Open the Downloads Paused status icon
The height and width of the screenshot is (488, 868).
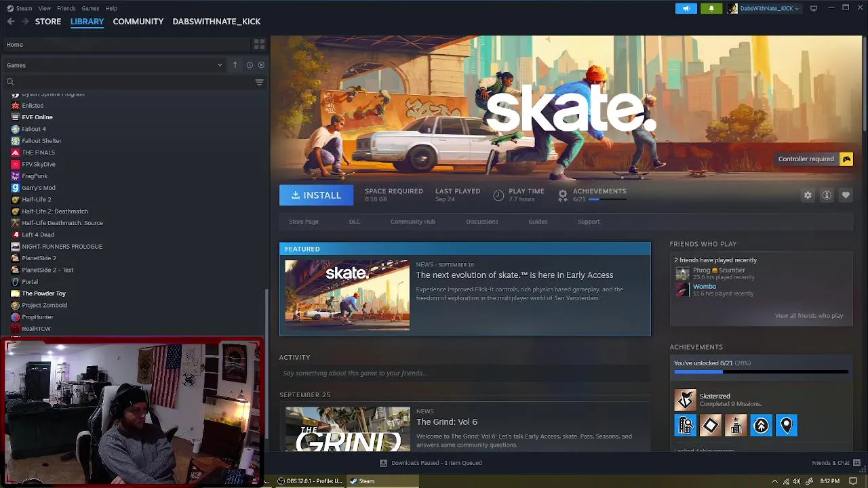tap(383, 463)
